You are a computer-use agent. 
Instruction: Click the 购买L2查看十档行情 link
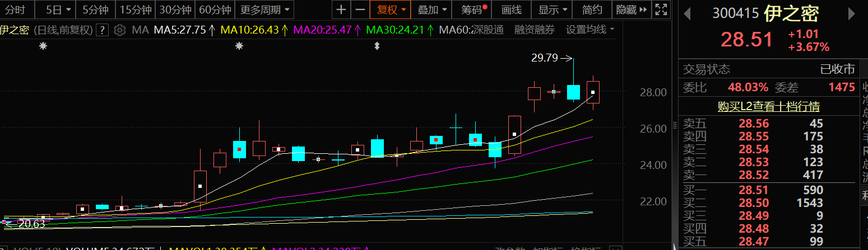(x=769, y=106)
